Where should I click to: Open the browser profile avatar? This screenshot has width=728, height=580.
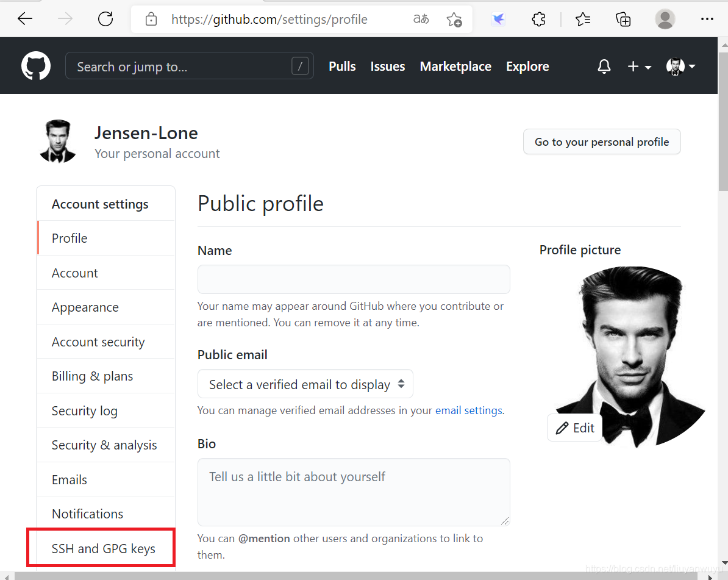point(665,19)
